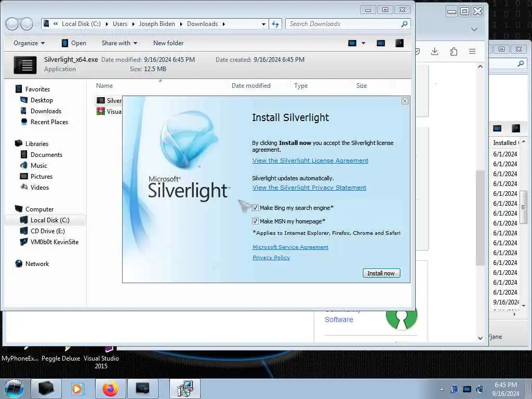Expand the Share with dropdown

tap(119, 43)
